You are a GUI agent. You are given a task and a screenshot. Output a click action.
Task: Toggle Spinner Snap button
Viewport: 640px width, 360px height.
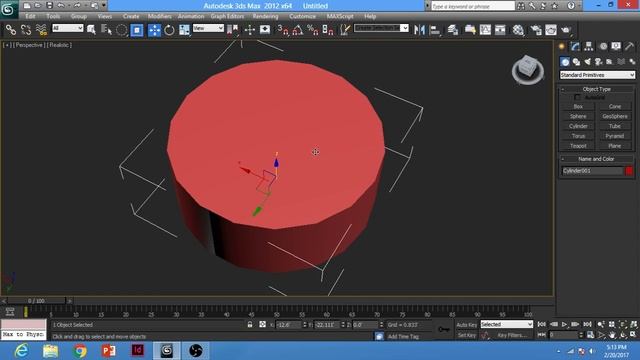point(328,30)
